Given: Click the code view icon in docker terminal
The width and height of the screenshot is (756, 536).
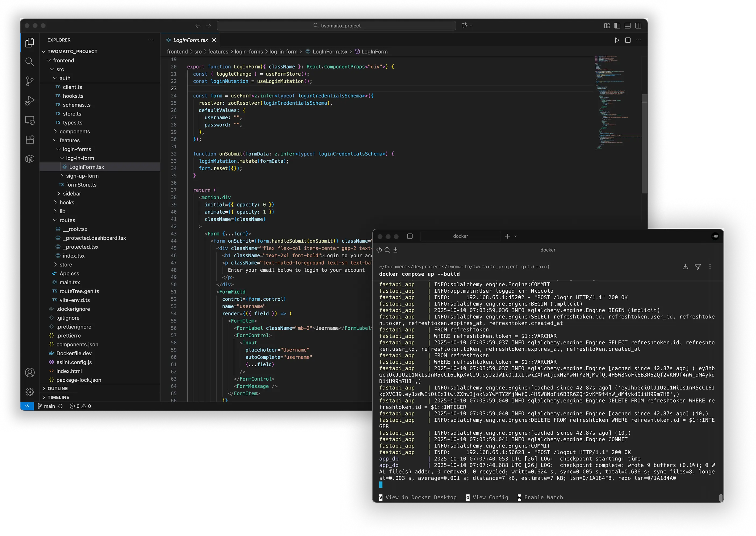Looking at the screenshot, I should [379, 250].
